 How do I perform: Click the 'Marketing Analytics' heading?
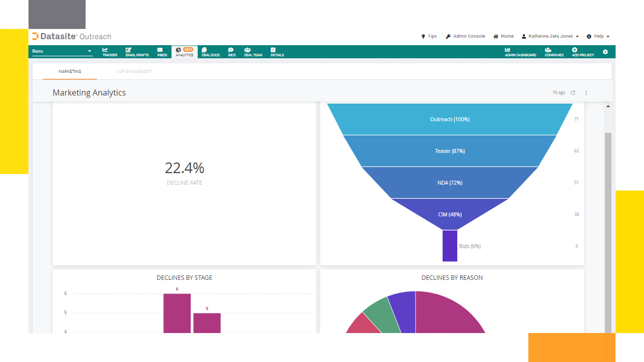89,93
